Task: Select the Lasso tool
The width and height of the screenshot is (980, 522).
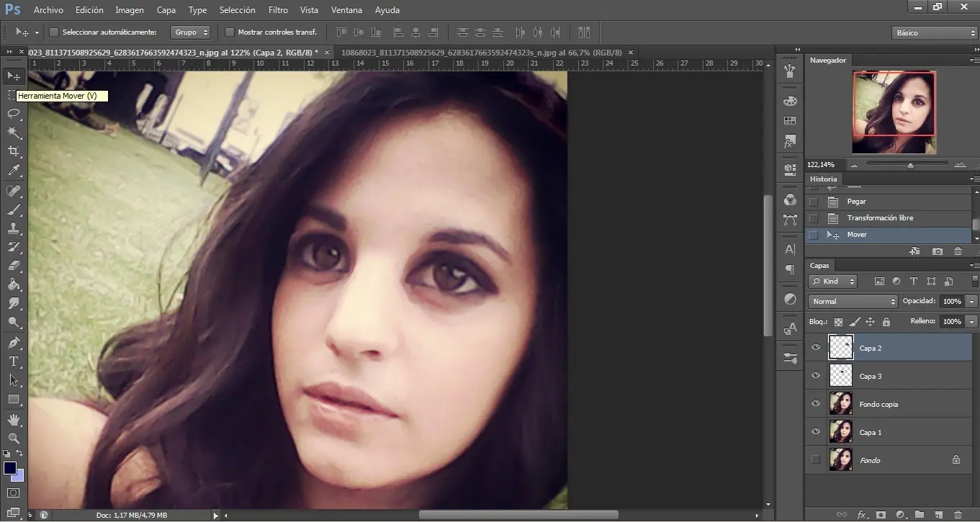Action: (x=14, y=114)
